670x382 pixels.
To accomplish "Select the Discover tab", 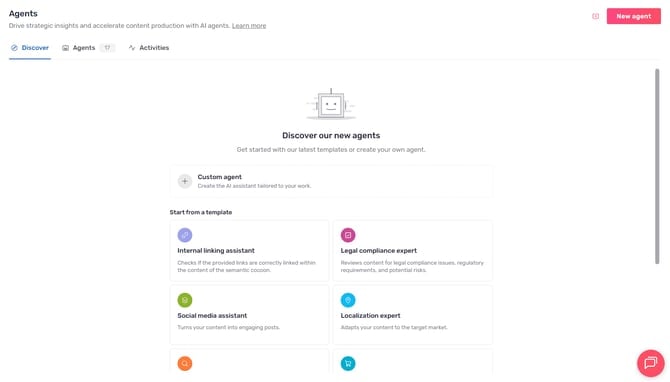I will (x=30, y=48).
